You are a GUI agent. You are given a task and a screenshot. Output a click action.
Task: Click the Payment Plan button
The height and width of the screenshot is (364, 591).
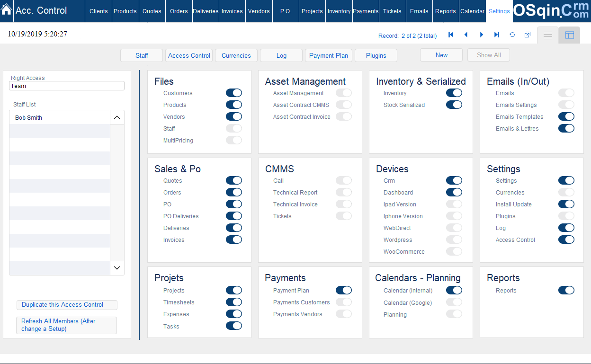[x=329, y=55]
